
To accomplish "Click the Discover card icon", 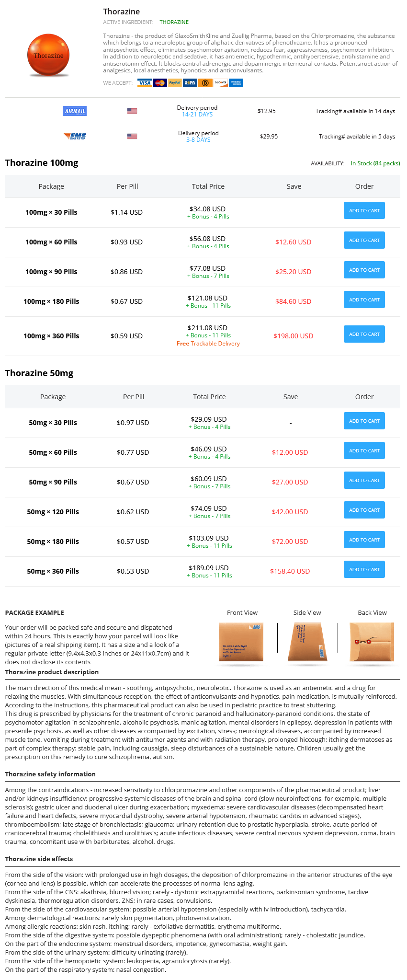I will 221,83.
